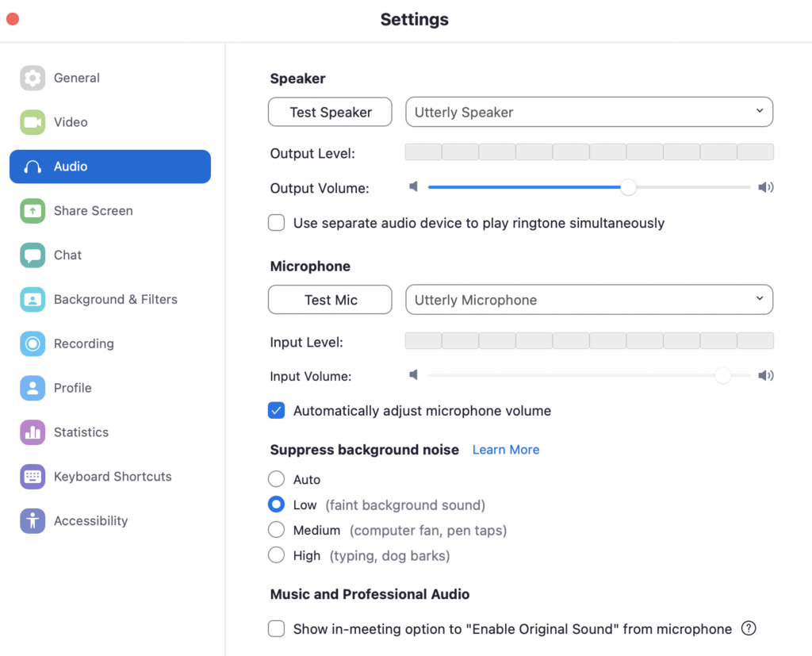Select the Share Screen section
The width and height of the screenshot is (812, 656).
(x=109, y=211)
